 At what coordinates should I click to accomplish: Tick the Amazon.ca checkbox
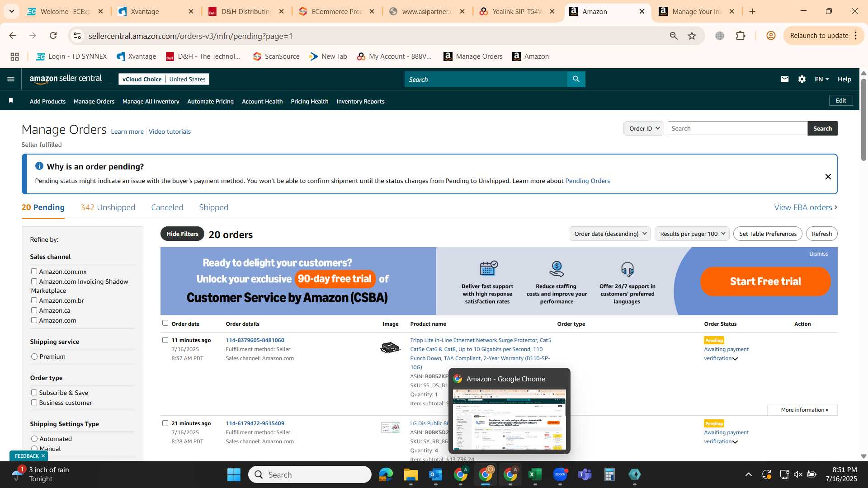(34, 310)
